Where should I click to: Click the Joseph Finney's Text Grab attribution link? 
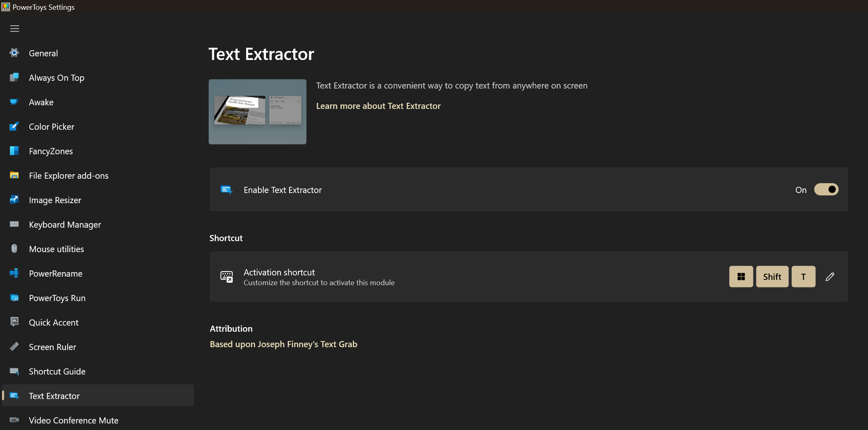tap(283, 344)
